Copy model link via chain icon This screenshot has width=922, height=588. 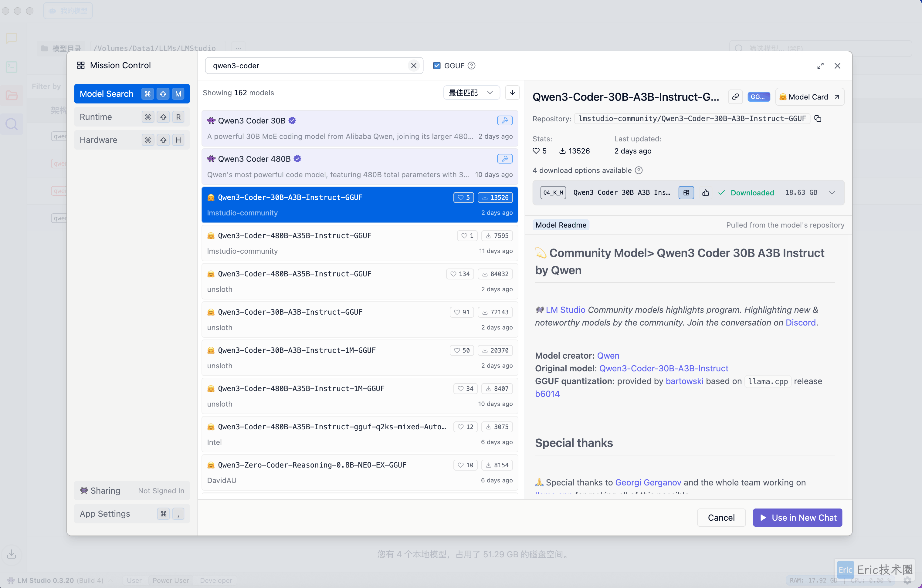[x=735, y=97]
